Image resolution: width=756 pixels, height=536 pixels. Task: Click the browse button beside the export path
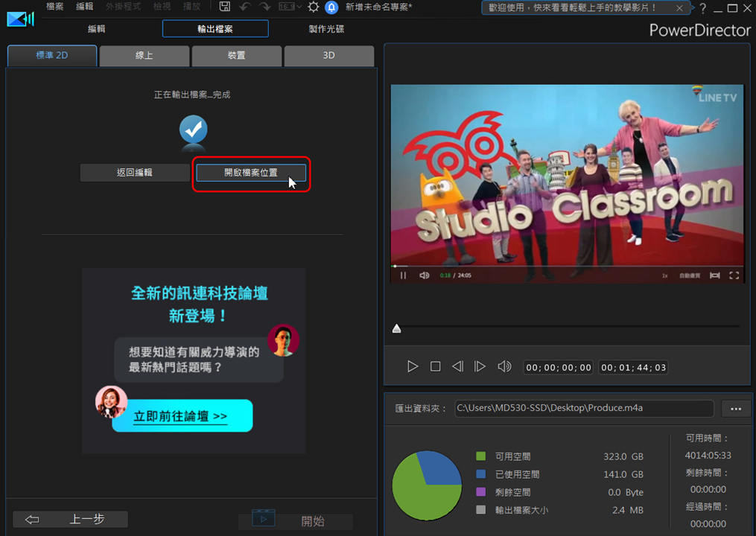pos(736,409)
